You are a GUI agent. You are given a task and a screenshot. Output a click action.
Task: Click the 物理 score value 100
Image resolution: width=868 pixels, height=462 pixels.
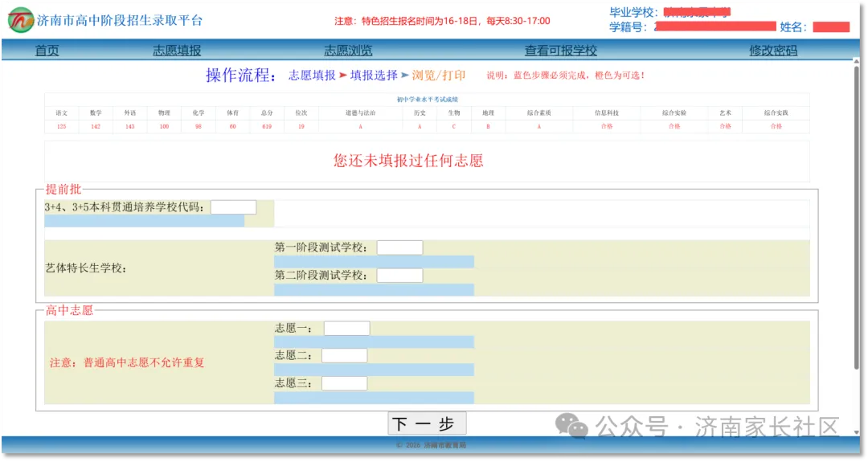tap(165, 127)
